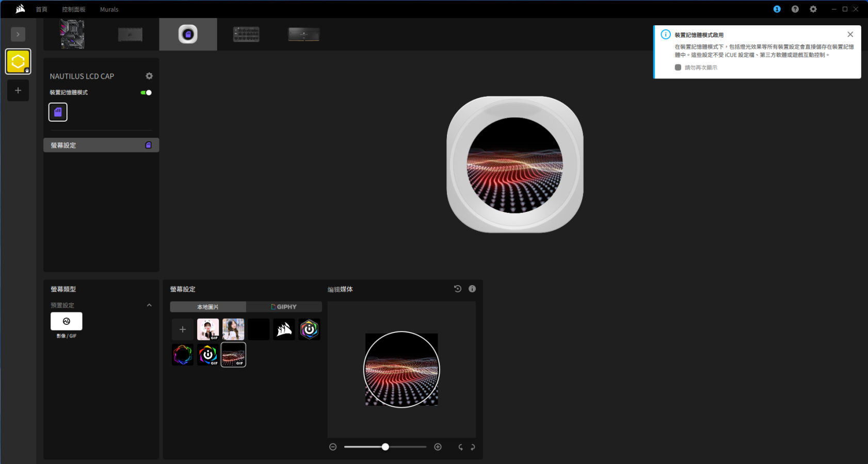Expand the left sidebar with arrow
The height and width of the screenshot is (464, 868).
(x=18, y=35)
